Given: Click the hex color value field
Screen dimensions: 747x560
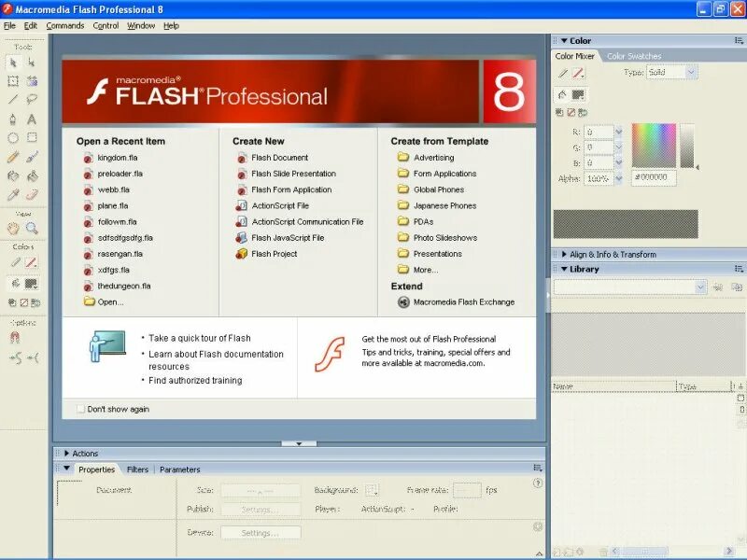Looking at the screenshot, I should [x=654, y=177].
